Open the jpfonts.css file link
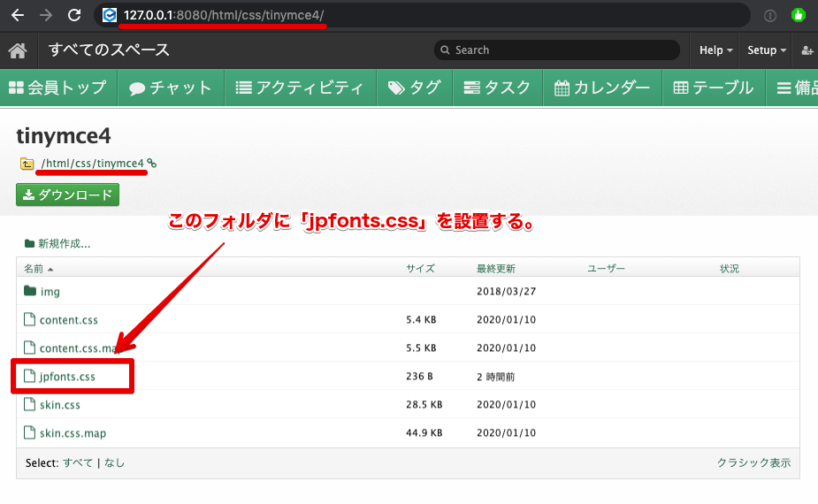818x504 pixels. pos(67,377)
